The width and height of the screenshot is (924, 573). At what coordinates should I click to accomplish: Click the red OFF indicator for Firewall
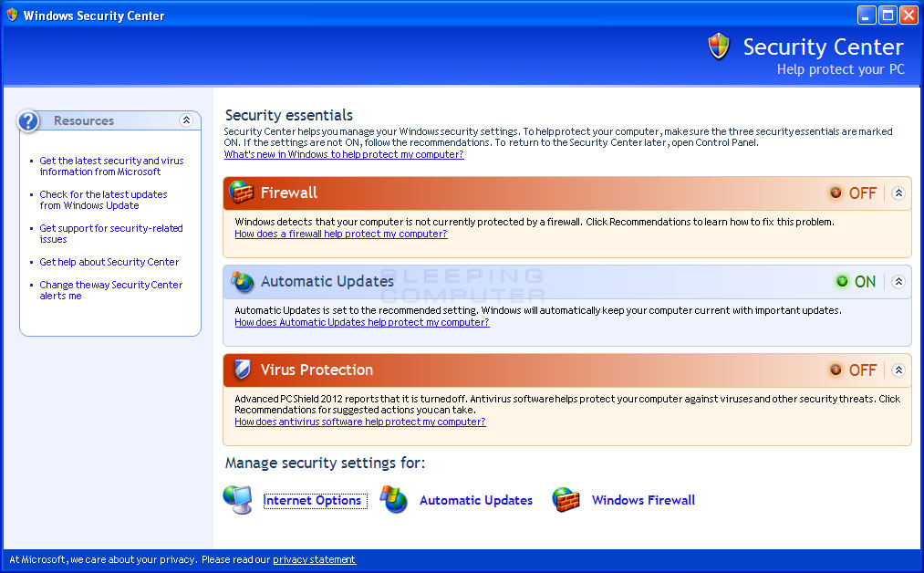(x=836, y=193)
